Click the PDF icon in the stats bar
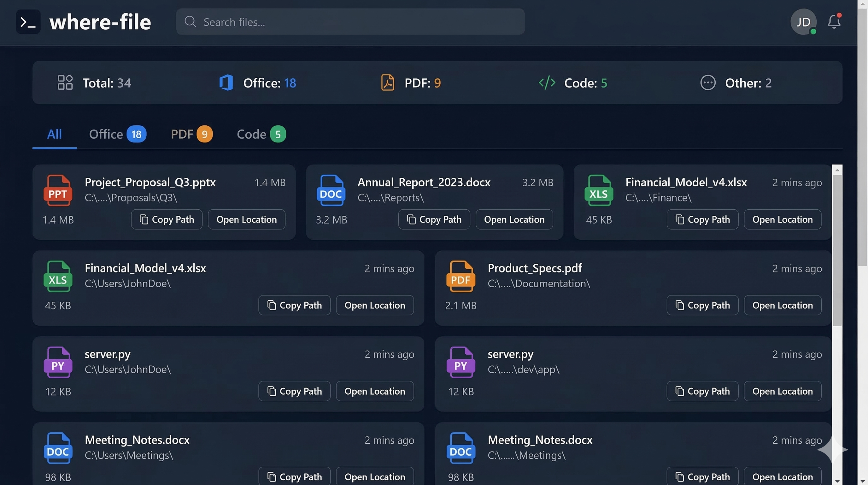868x485 pixels. coord(388,83)
